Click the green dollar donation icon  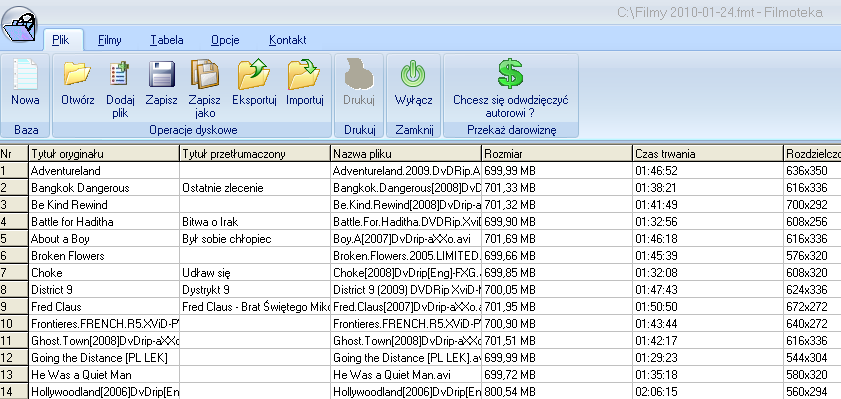pyautogui.click(x=510, y=74)
